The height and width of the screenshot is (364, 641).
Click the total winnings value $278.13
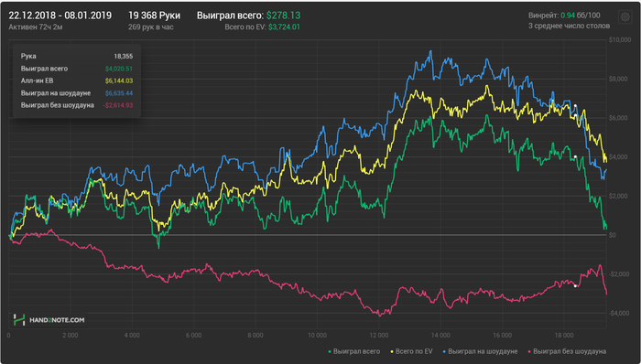point(283,16)
